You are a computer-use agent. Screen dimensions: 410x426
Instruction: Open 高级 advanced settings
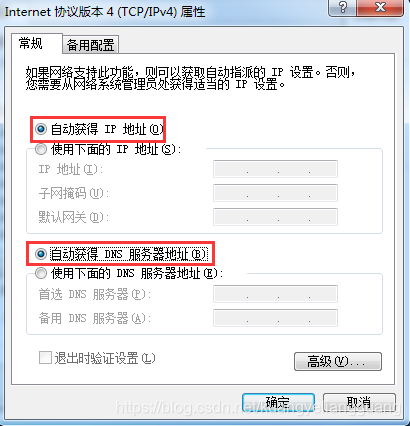click(338, 361)
